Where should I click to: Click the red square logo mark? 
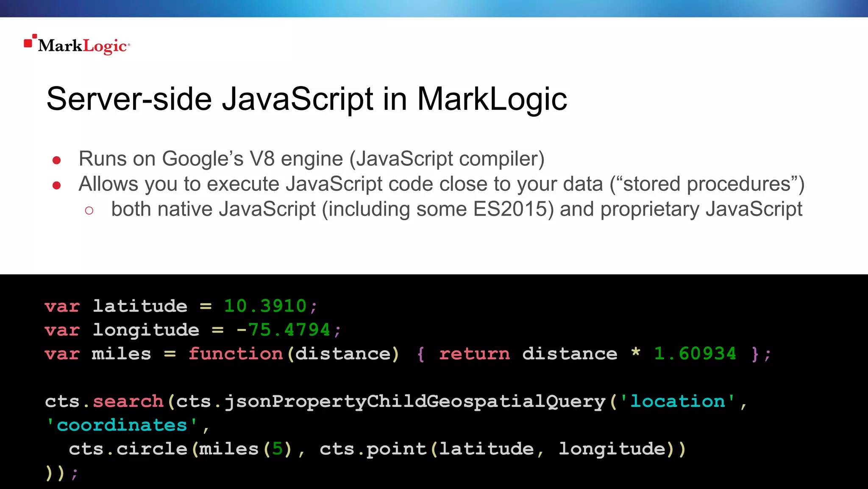click(28, 42)
